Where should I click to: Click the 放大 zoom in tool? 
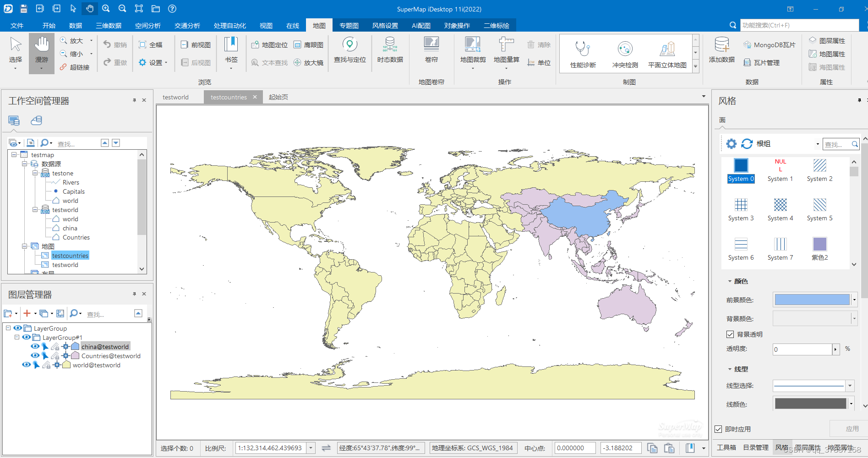coord(72,41)
